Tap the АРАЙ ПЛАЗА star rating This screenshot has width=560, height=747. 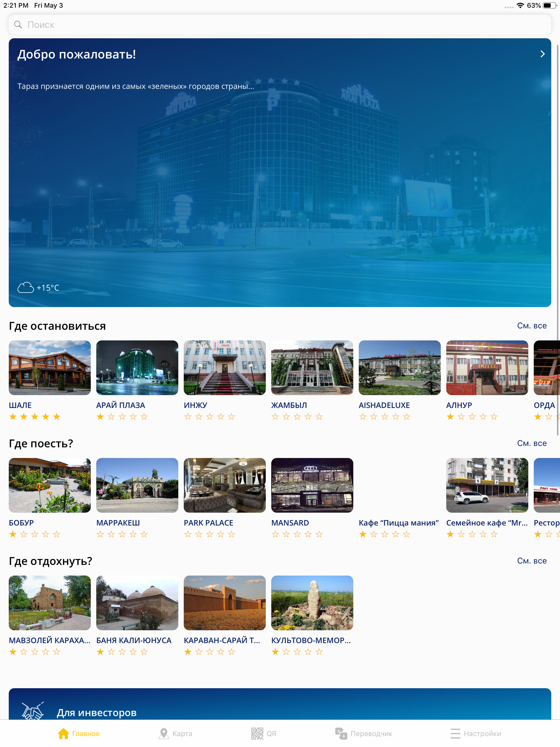pyautogui.click(x=122, y=417)
